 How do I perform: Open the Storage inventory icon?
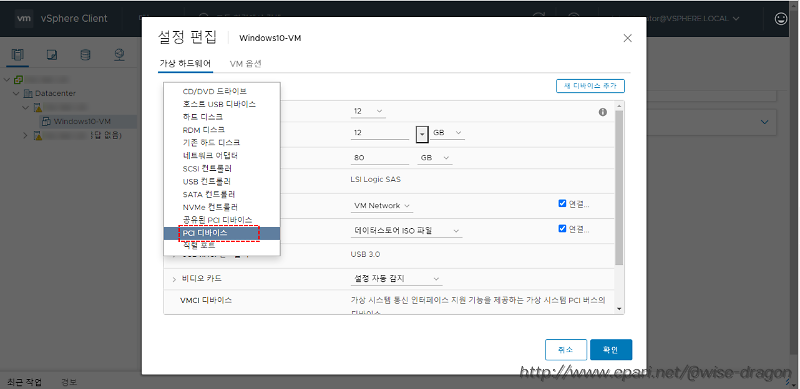point(85,55)
